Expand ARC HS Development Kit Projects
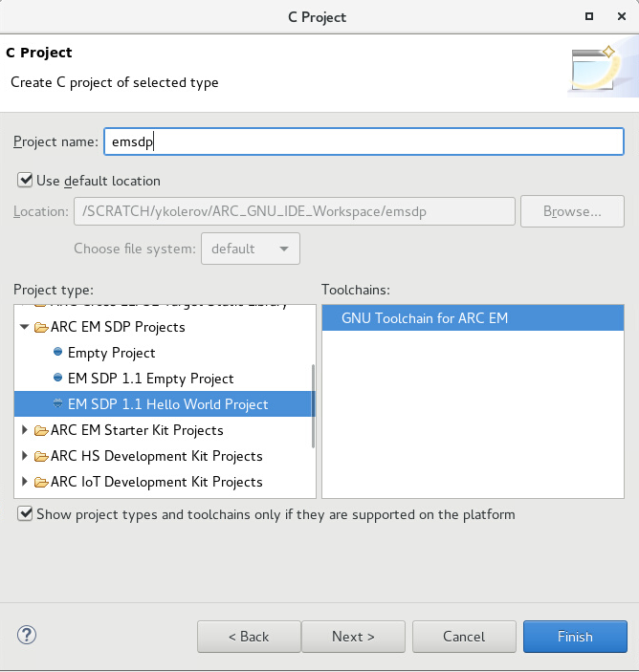Screen dimensions: 639x672 25,456
